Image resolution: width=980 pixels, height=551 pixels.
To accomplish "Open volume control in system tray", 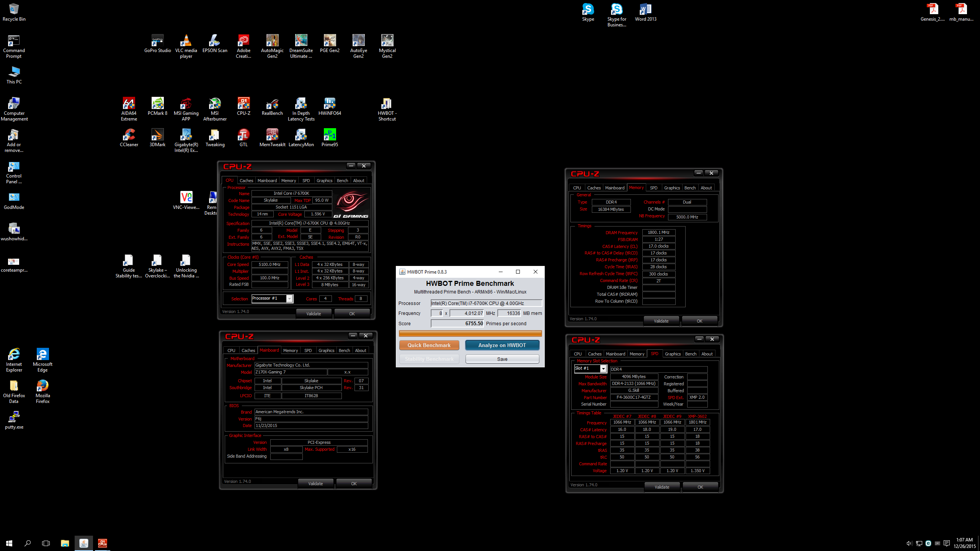I will 909,543.
